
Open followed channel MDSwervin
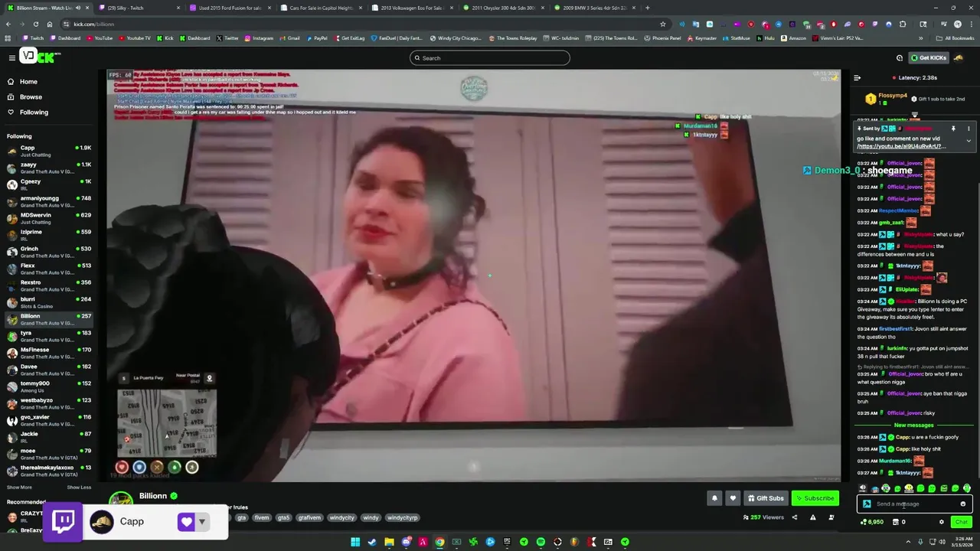pos(49,218)
